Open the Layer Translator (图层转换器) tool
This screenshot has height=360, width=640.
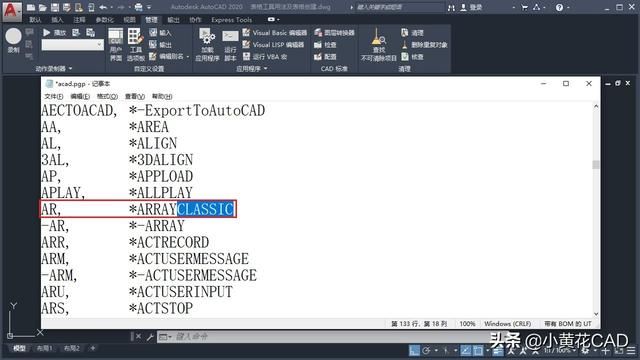pyautogui.click(x=334, y=33)
